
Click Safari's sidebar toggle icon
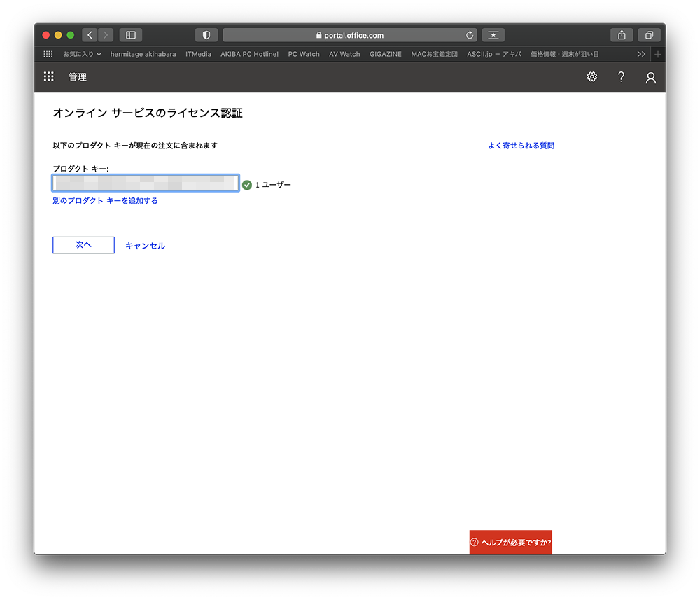131,35
